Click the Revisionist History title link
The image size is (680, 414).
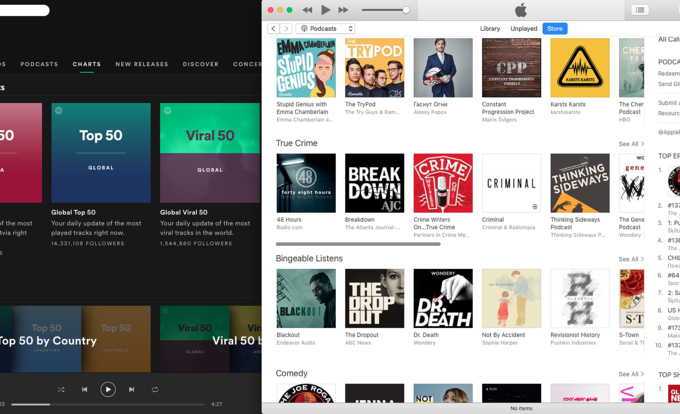click(575, 335)
